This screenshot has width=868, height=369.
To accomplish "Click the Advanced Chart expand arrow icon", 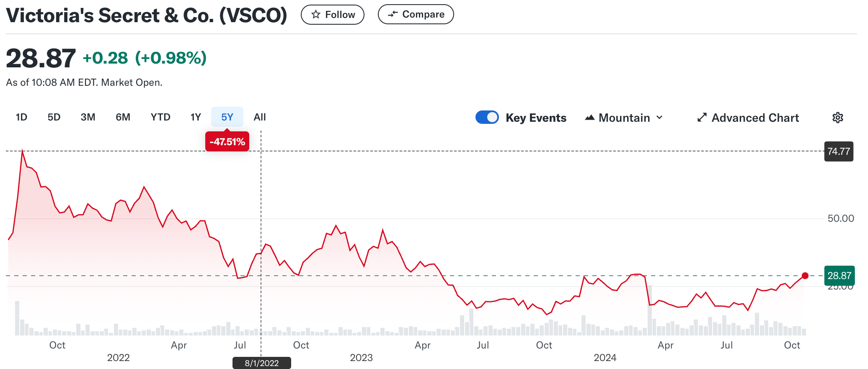I will click(x=702, y=118).
